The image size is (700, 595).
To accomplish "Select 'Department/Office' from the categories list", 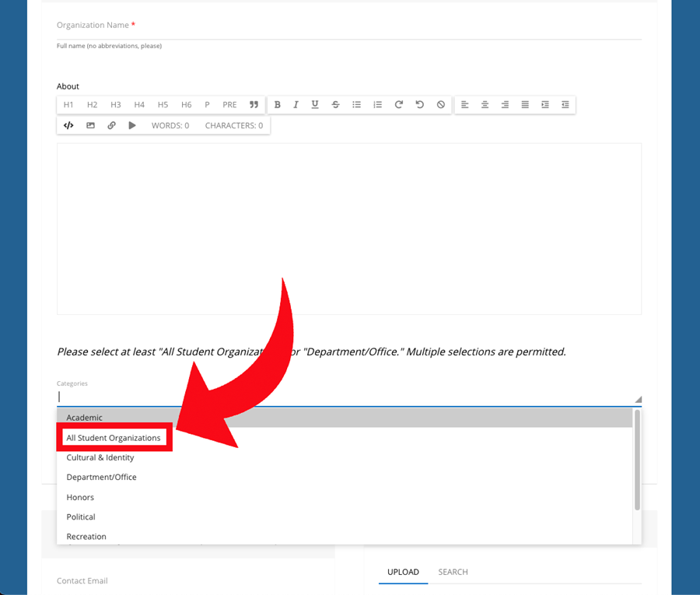I will pyautogui.click(x=101, y=478).
